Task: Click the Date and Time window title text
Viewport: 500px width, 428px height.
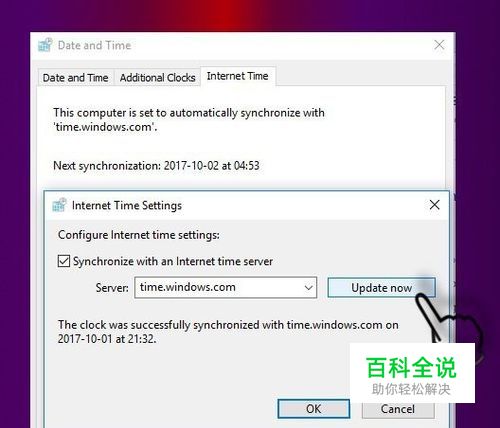Action: (94, 45)
